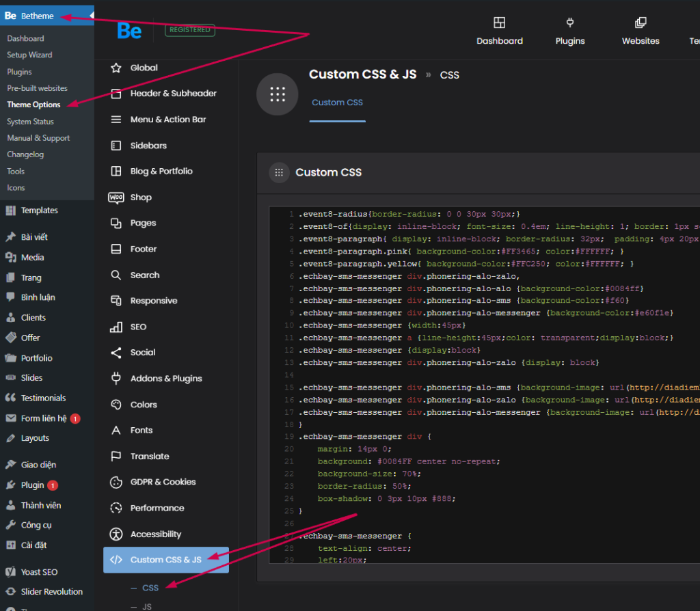Open Setup Wizard in Betheme menu
This screenshot has height=611, width=700.
pos(29,55)
